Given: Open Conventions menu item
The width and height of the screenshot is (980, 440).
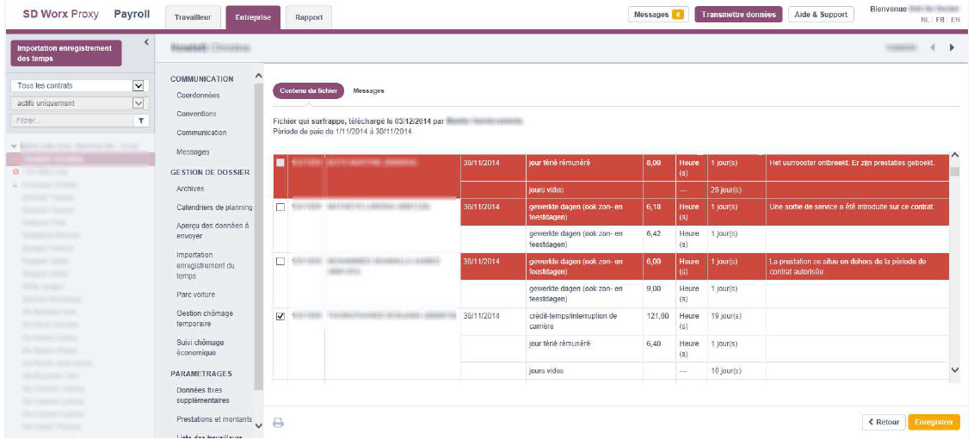Looking at the screenshot, I should [196, 114].
